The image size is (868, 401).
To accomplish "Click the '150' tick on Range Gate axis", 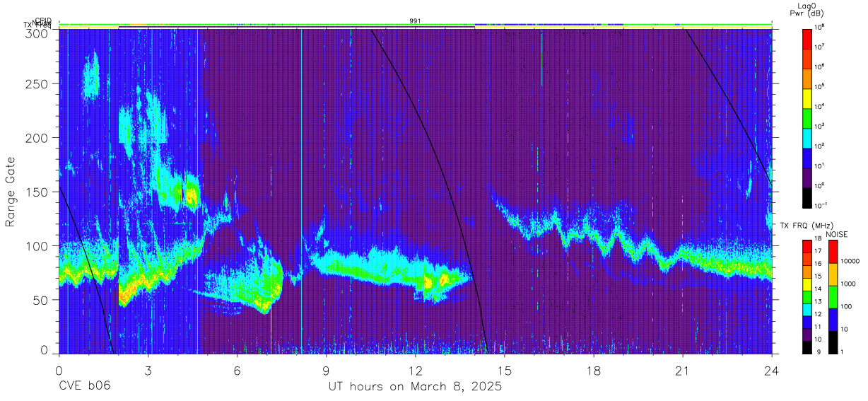I will coord(37,192).
